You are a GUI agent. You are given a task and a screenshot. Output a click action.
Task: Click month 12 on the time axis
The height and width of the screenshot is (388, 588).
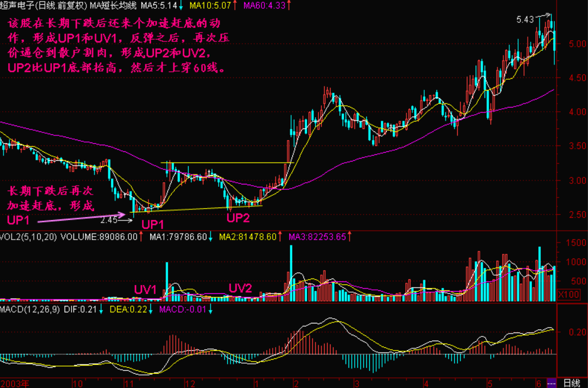190,383
